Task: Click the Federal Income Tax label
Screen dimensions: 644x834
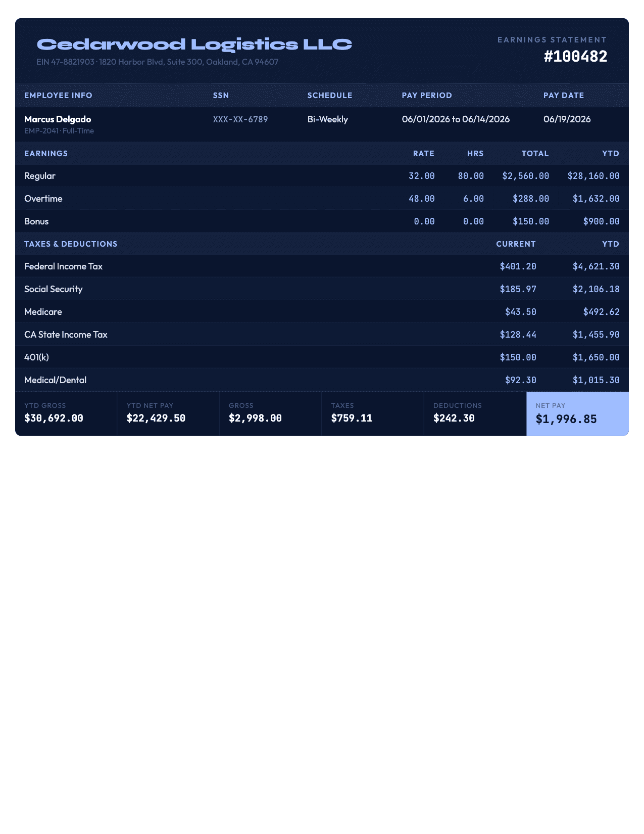Action: (64, 266)
